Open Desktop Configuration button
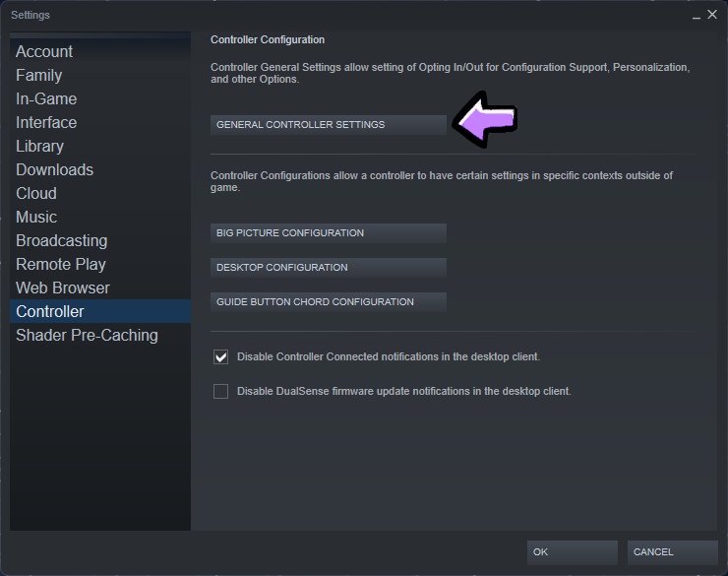Screen dimensions: 728x576 pyautogui.click(x=329, y=268)
